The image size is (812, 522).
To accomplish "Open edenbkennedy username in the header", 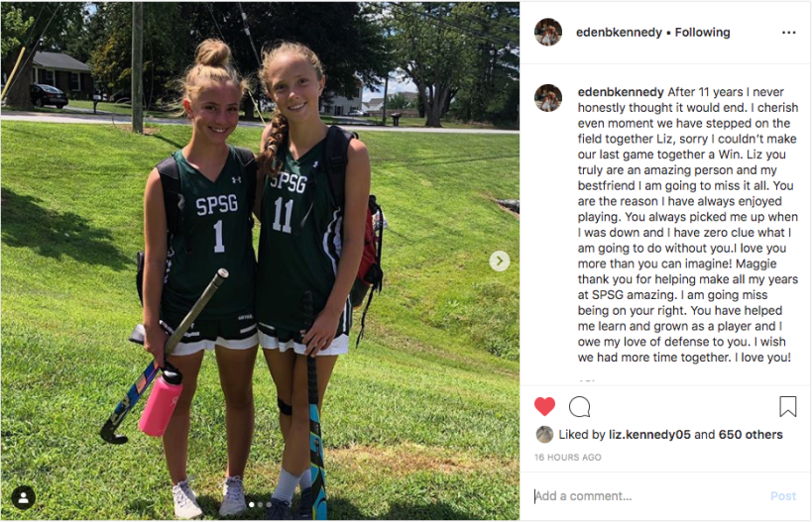I will click(619, 32).
